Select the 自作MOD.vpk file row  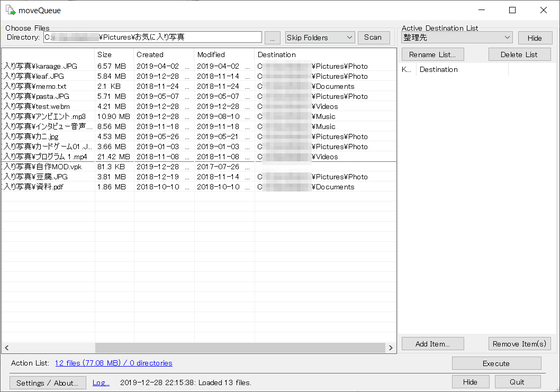199,167
